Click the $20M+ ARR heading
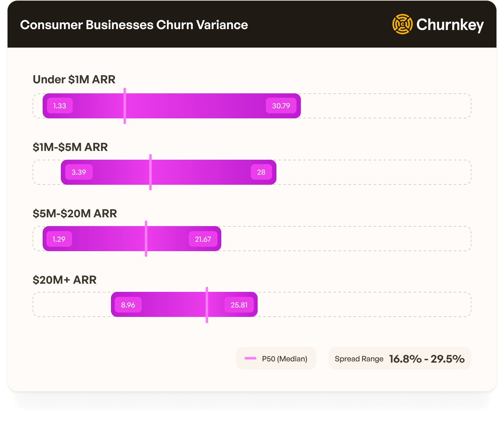504x424 pixels. pyautogui.click(x=65, y=280)
